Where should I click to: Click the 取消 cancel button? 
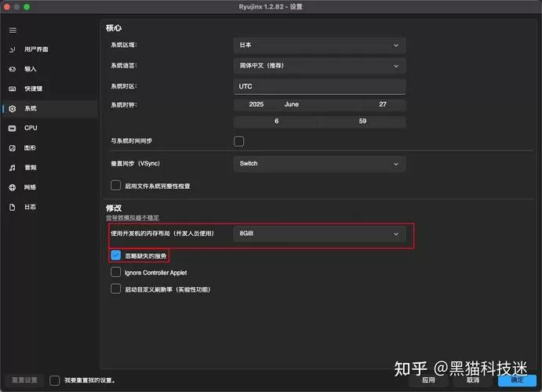472,380
